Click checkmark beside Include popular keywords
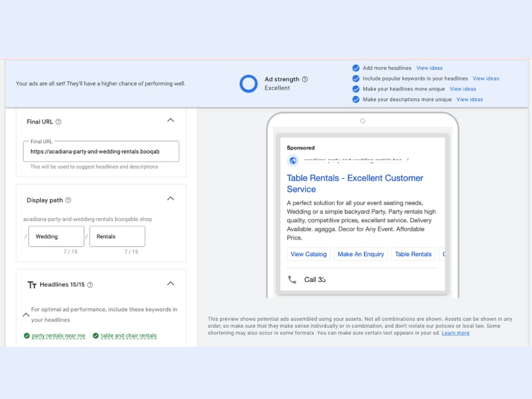The height and width of the screenshot is (399, 532). [355, 78]
